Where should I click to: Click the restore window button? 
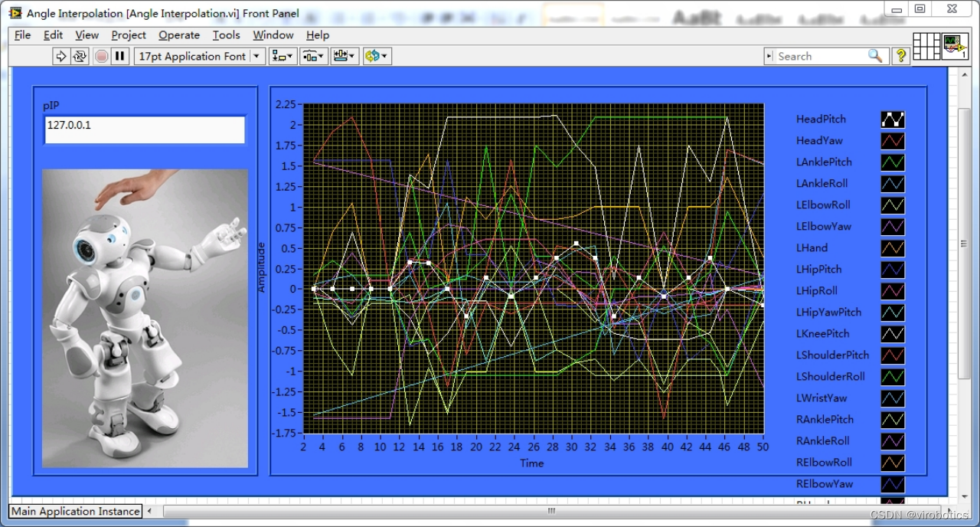click(920, 8)
